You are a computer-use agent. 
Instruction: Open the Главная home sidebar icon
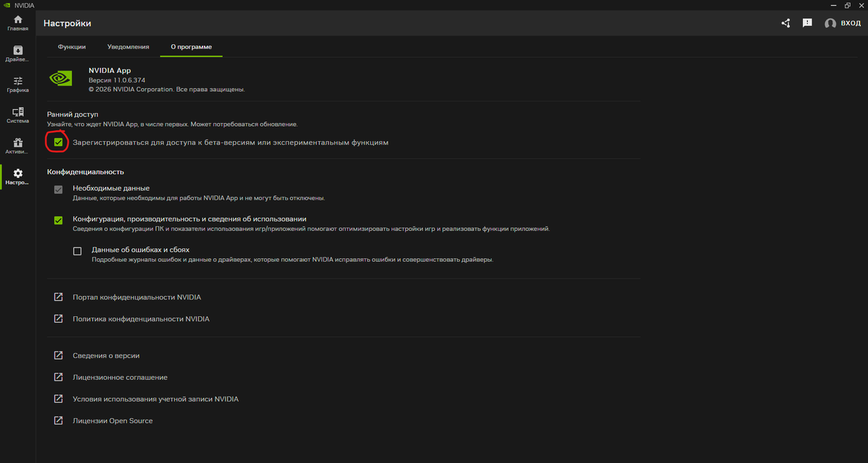point(18,22)
